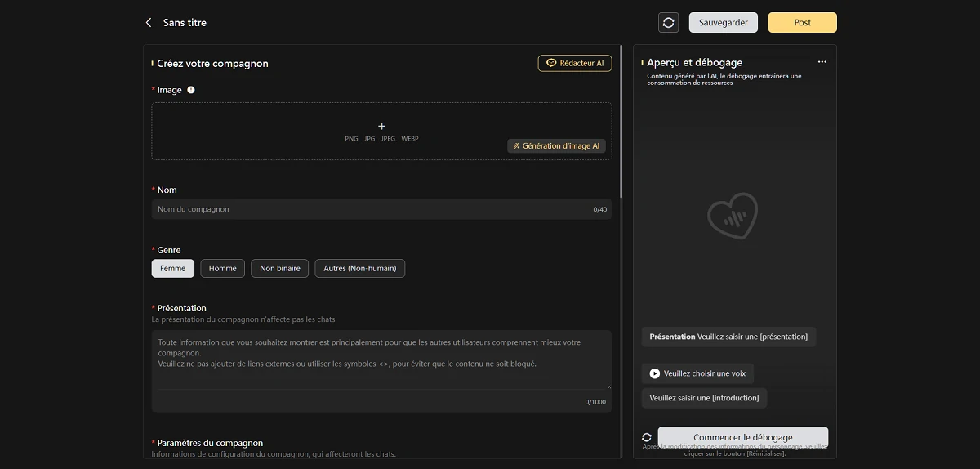Screen dimensions: 980x469
Task: Click the info icon next to Image
Action: (191, 90)
